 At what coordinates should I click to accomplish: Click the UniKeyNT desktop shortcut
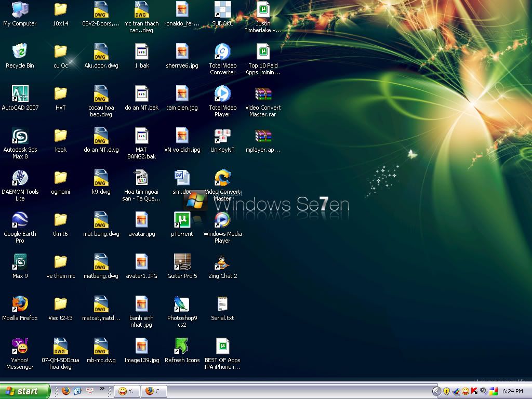222,136
